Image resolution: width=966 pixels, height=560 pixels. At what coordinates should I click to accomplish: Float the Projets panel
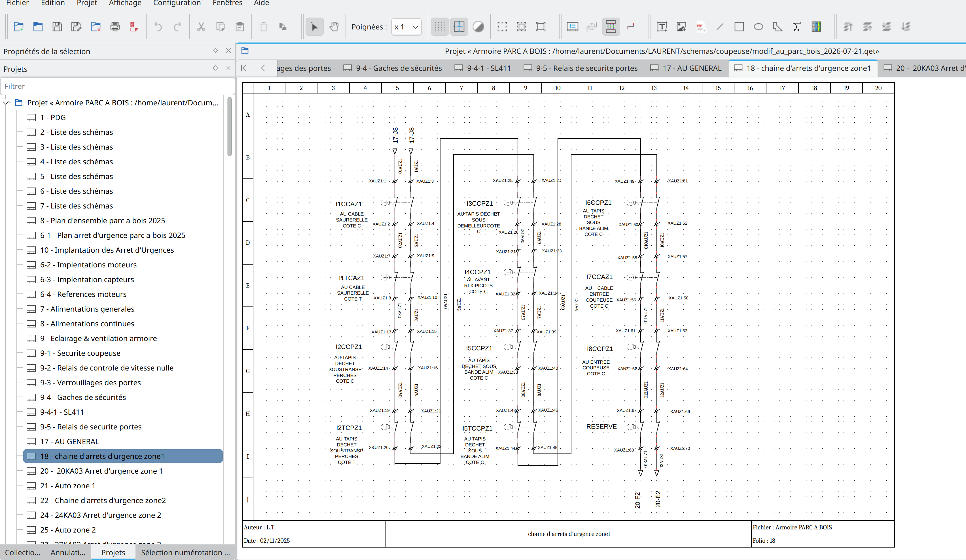click(215, 68)
